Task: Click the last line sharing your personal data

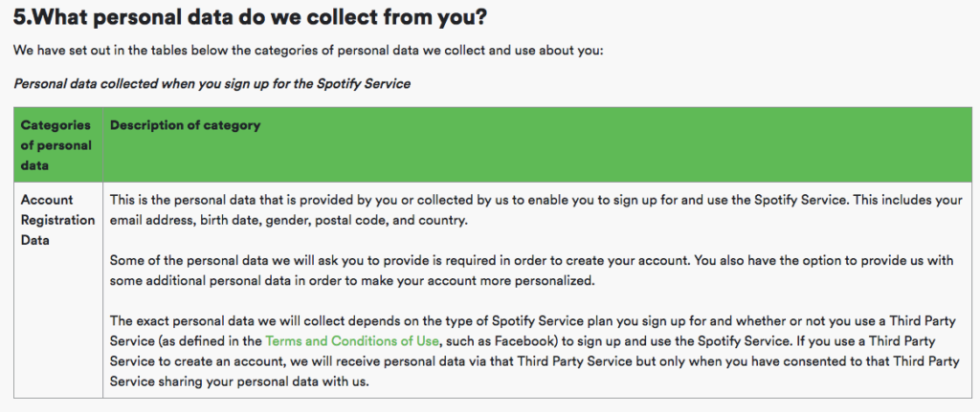Action: pos(240,381)
